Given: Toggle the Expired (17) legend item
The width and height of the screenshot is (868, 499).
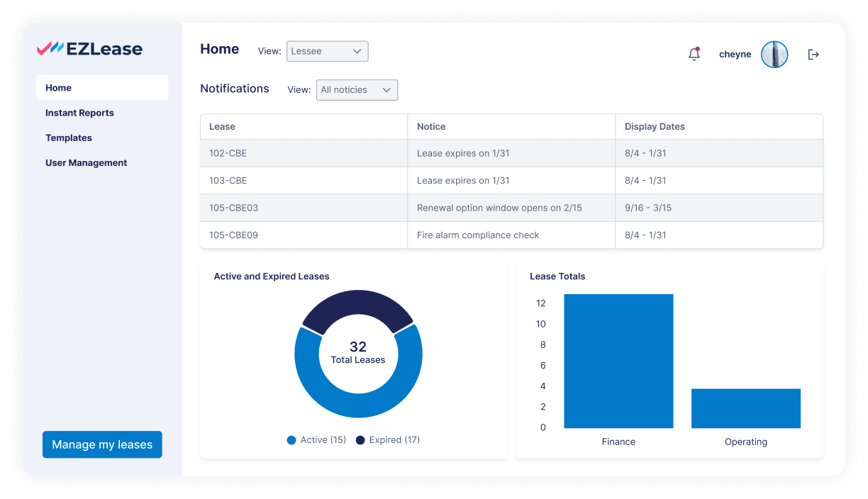Looking at the screenshot, I should [387, 439].
